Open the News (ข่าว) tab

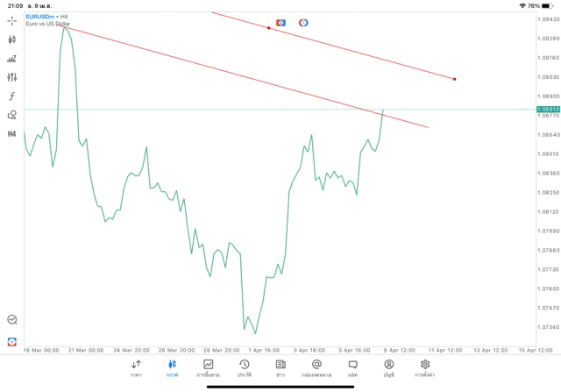click(x=280, y=368)
